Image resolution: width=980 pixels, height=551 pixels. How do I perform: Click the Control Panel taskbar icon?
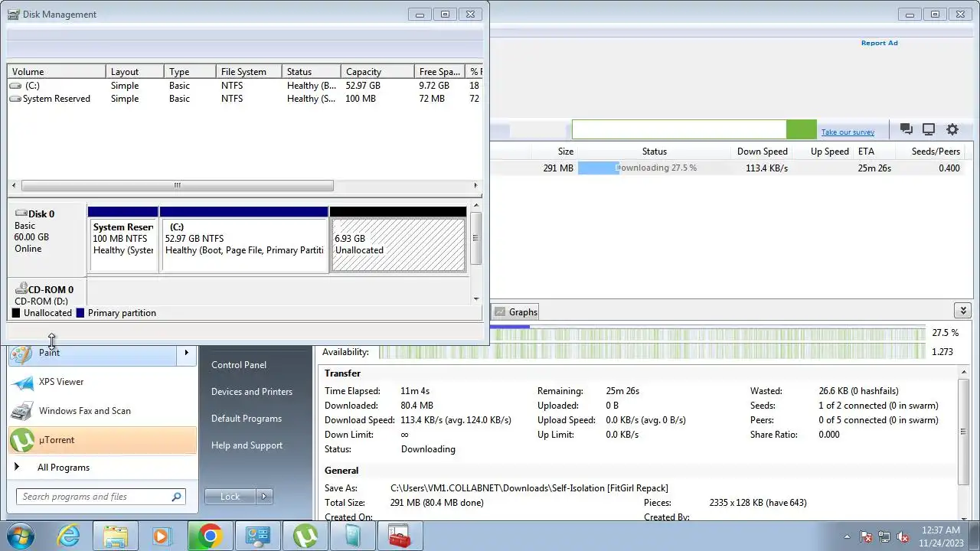258,536
